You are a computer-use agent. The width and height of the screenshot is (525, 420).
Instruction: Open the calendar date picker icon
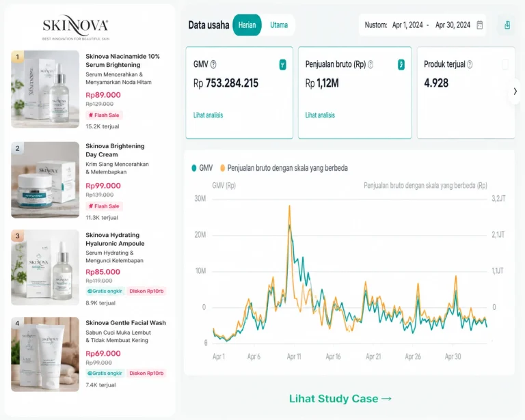click(479, 25)
